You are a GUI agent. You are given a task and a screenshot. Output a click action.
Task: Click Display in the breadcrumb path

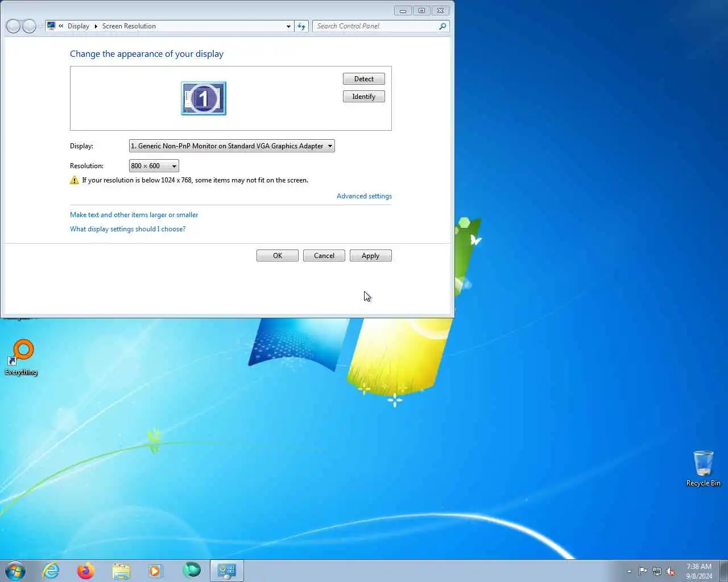(x=78, y=26)
